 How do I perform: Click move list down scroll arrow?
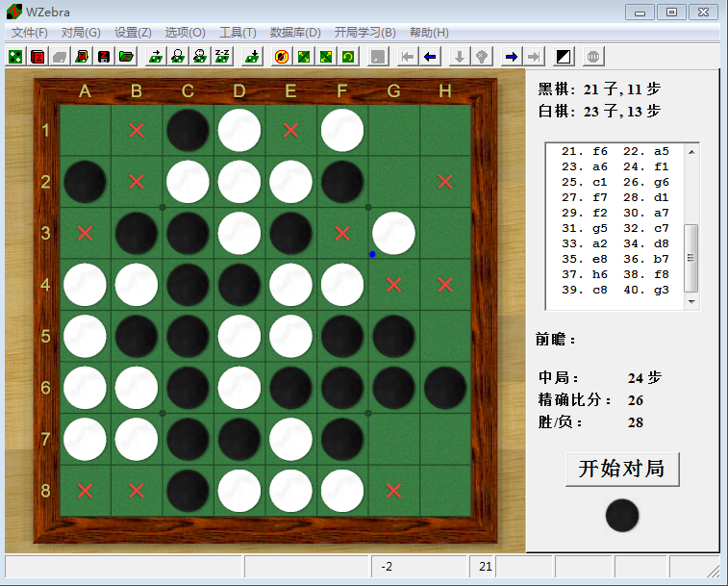click(x=691, y=302)
